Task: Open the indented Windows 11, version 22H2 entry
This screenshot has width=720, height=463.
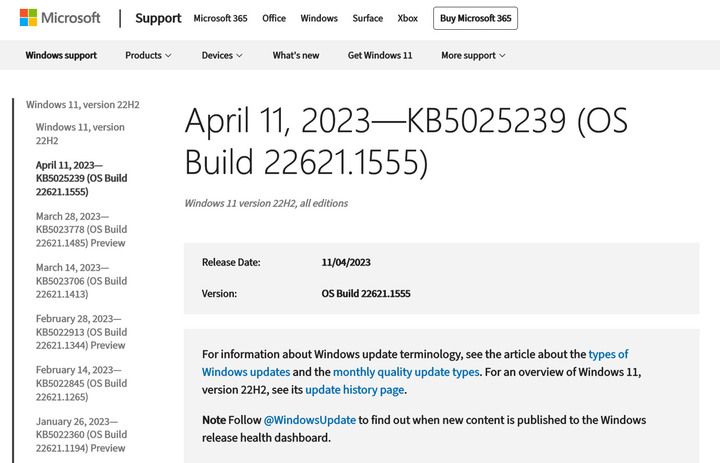Action: 80,134
